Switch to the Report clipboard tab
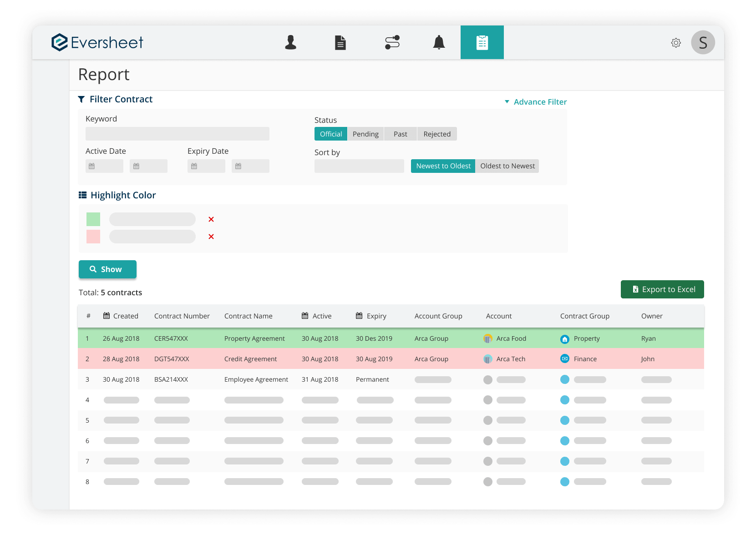 pos(482,42)
